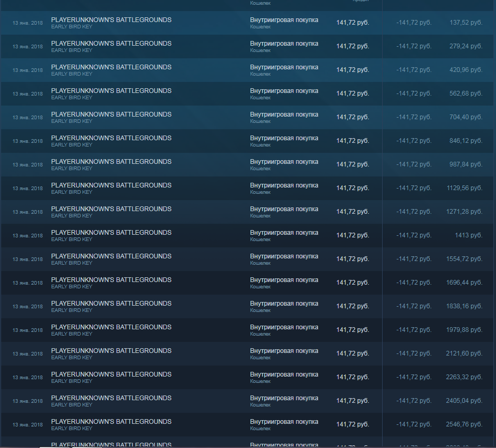Click the wallet balance 2263,32 руб.
496x448 pixels.
(x=465, y=377)
